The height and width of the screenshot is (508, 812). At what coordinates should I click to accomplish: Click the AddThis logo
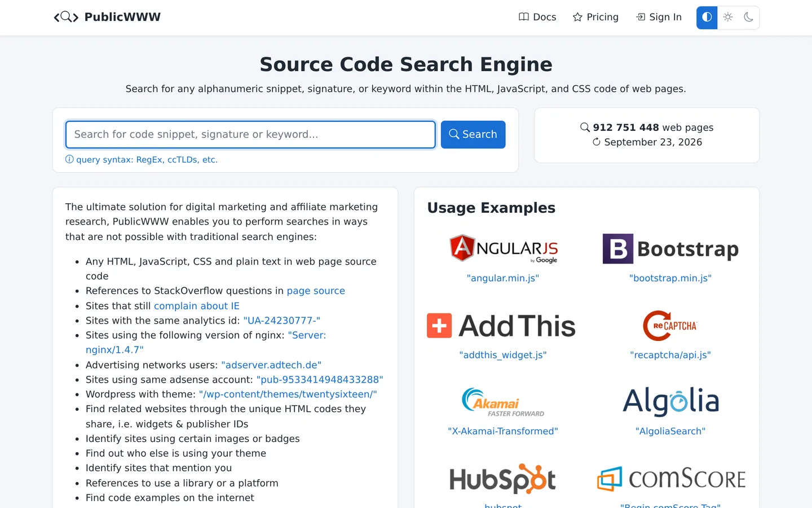(x=501, y=326)
